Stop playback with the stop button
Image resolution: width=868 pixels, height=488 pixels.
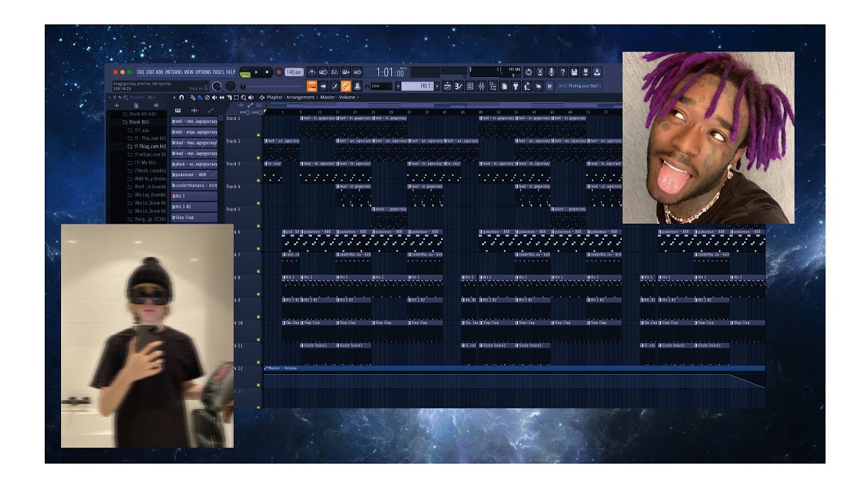[x=267, y=72]
